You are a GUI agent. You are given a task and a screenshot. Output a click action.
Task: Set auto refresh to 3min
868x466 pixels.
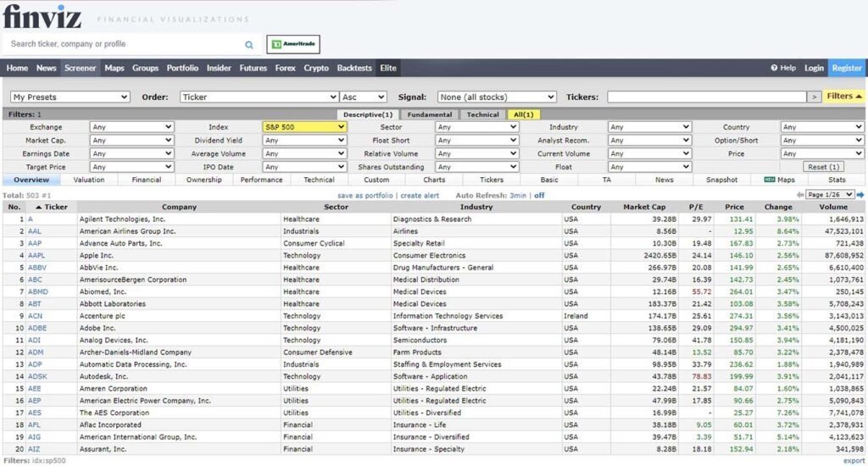[x=518, y=196]
